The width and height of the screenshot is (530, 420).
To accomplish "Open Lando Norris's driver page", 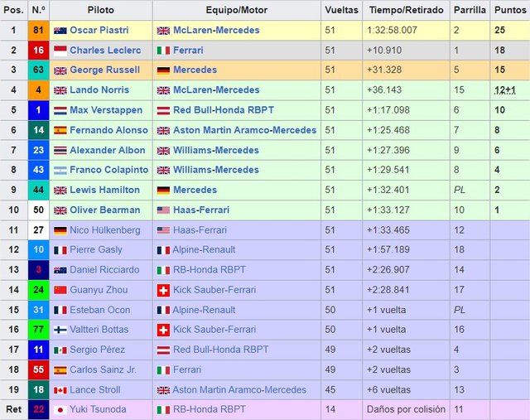I will click(x=99, y=90).
